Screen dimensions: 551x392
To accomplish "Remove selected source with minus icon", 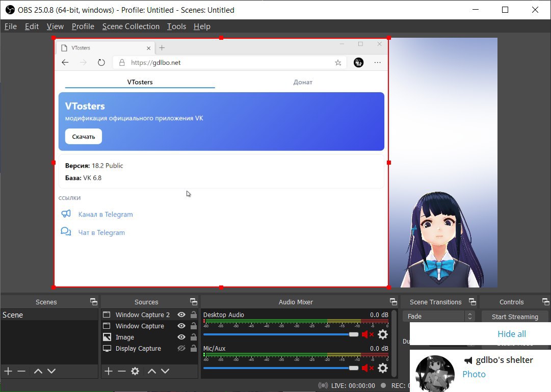I will [x=122, y=371].
